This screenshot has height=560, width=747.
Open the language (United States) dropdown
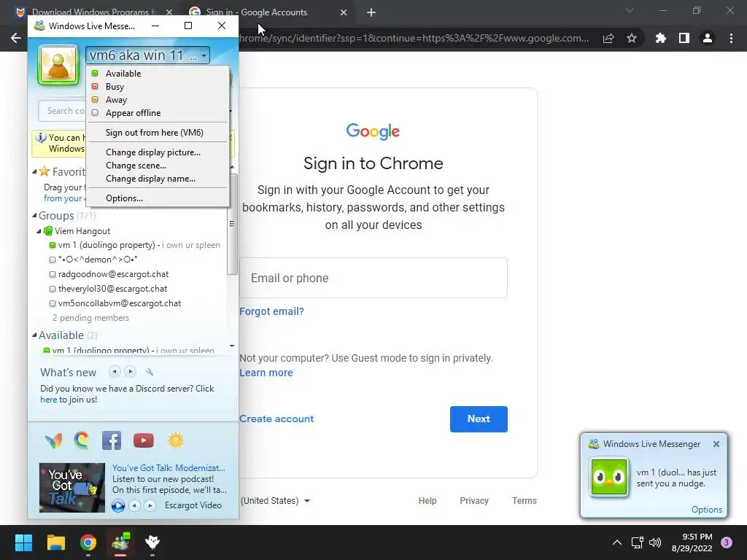(x=275, y=501)
